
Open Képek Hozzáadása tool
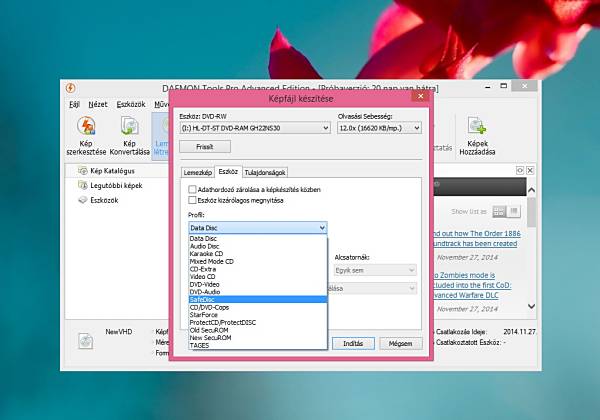(x=477, y=136)
